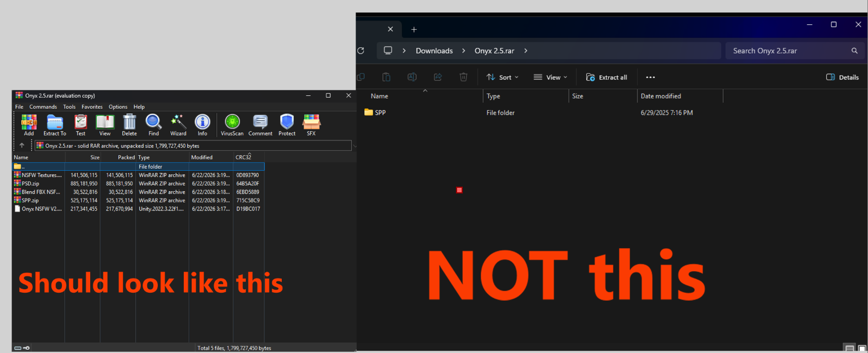
Task: Open the Commands menu in WinRAR
Action: click(x=43, y=107)
